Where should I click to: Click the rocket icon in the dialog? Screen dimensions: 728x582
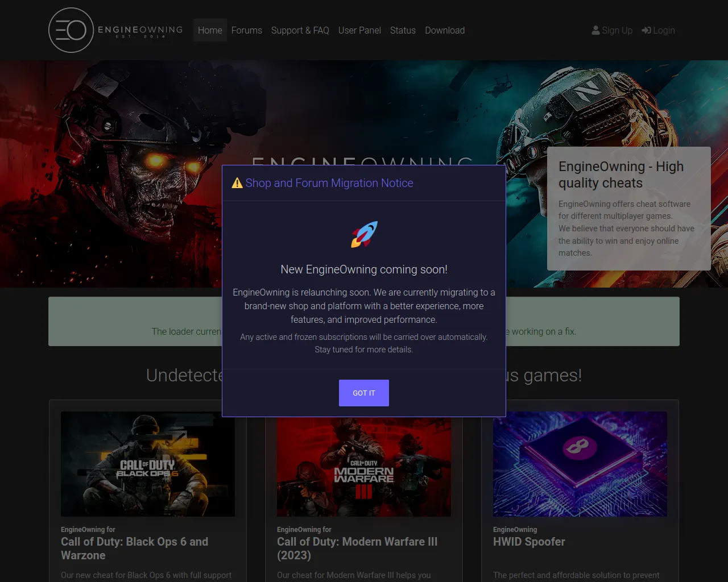[x=364, y=234]
